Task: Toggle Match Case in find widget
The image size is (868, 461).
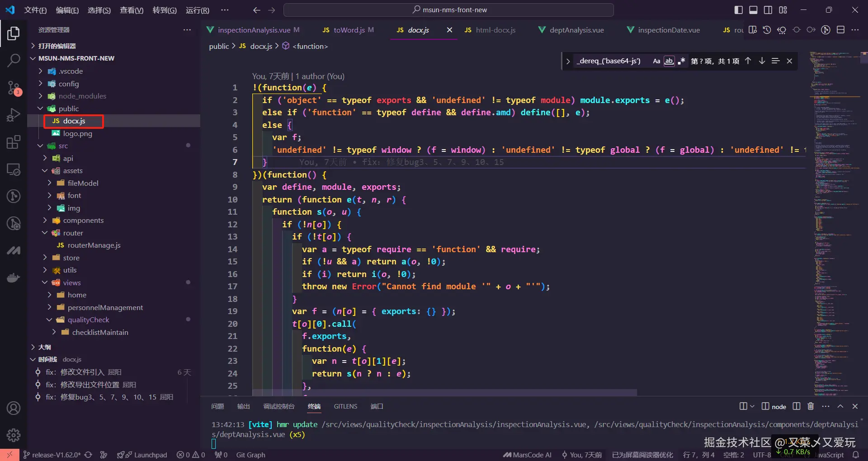Action: pos(656,61)
